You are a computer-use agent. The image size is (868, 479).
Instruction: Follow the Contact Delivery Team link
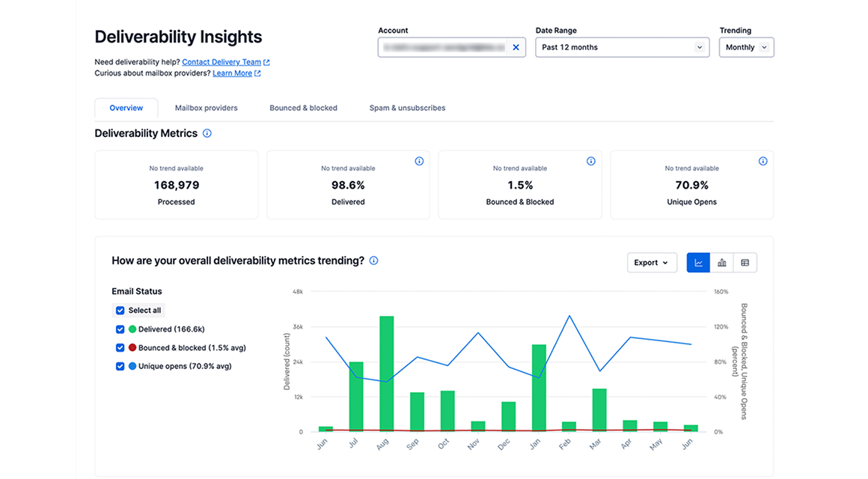[221, 62]
